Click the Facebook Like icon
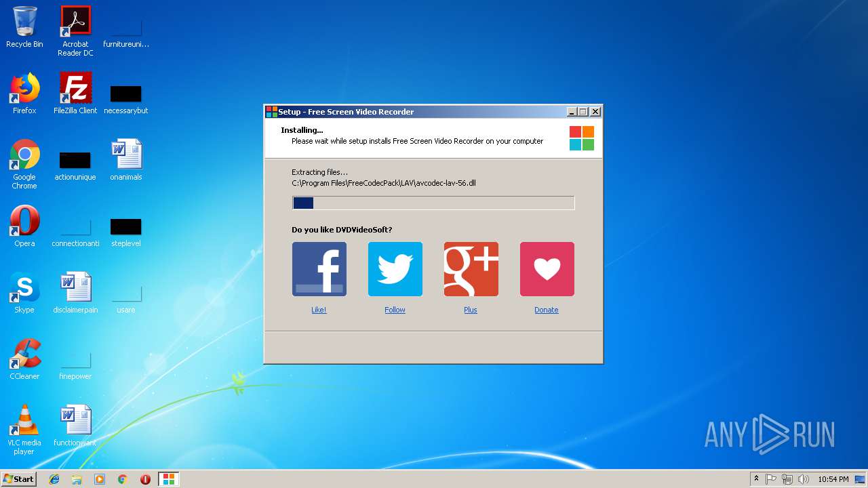Image resolution: width=868 pixels, height=488 pixels. pos(319,269)
